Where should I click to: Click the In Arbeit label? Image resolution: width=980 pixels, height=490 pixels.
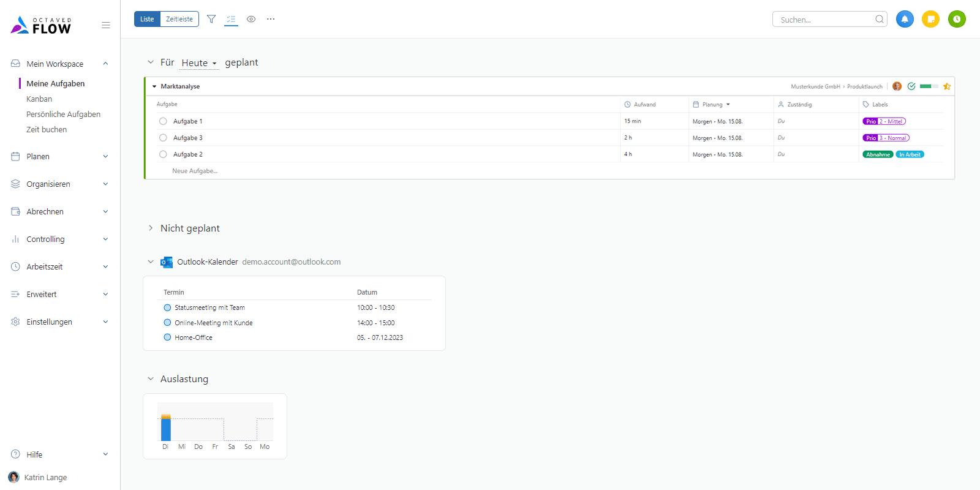(x=910, y=154)
